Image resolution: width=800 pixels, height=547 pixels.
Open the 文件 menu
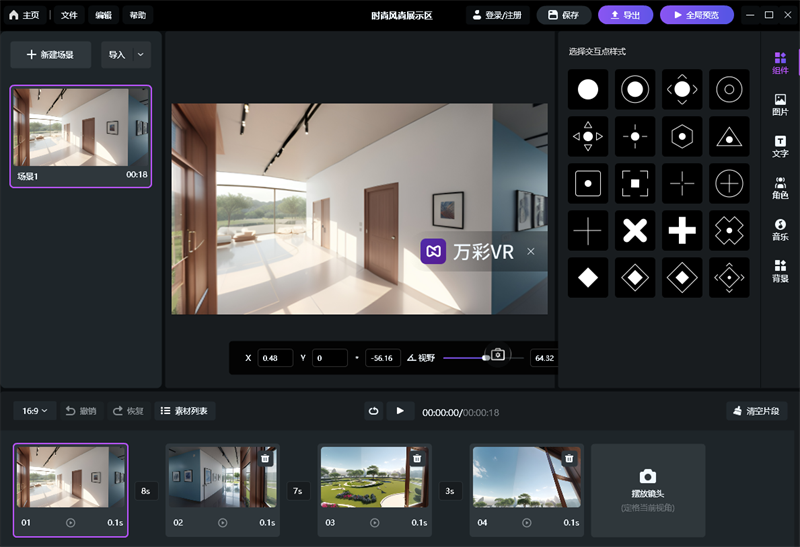(68, 15)
